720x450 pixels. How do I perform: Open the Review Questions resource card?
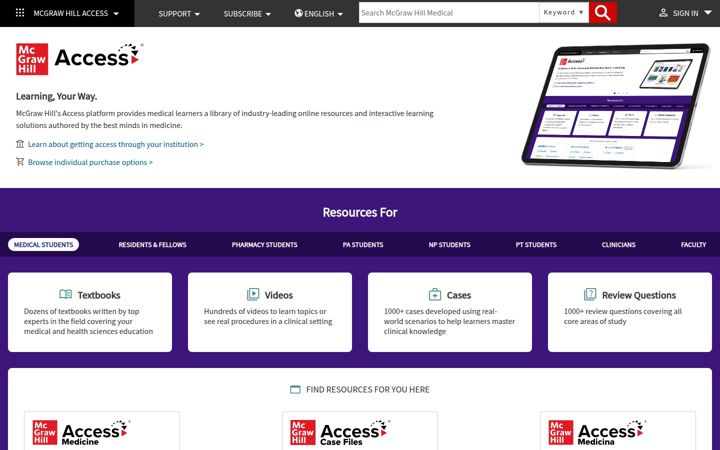pos(630,312)
